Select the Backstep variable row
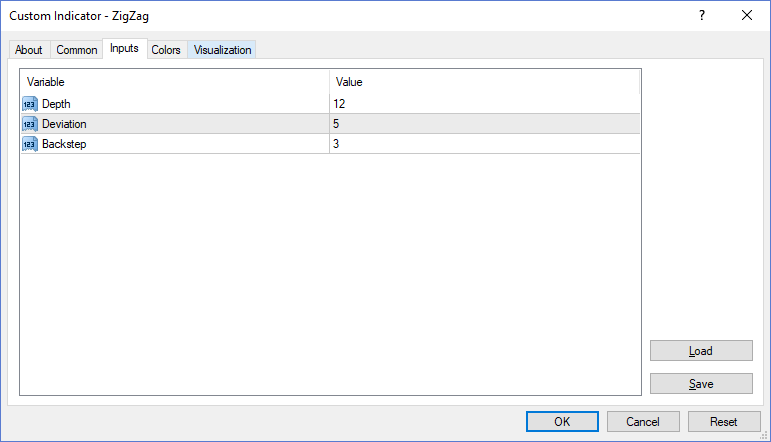Image resolution: width=771 pixels, height=442 pixels. pos(330,144)
